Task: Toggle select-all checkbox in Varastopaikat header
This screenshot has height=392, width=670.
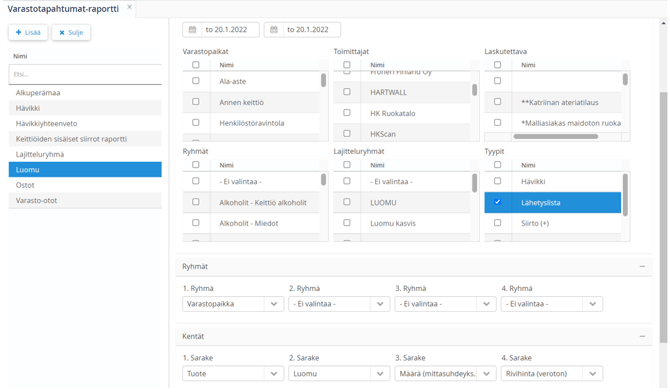Action: [x=196, y=65]
